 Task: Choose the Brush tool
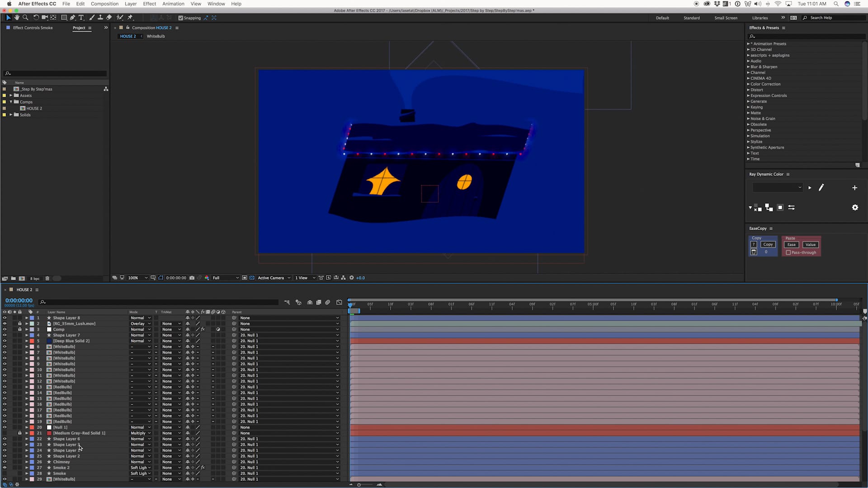[92, 18]
